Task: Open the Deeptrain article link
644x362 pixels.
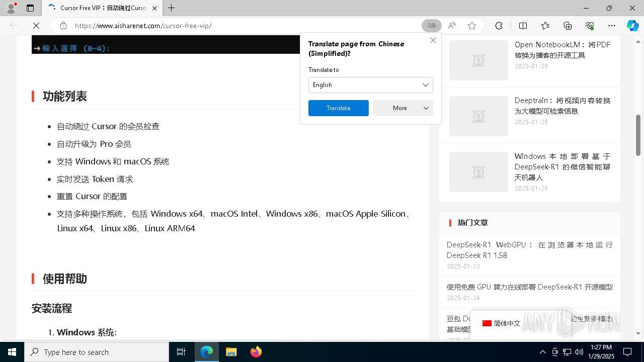Action: 562,106
